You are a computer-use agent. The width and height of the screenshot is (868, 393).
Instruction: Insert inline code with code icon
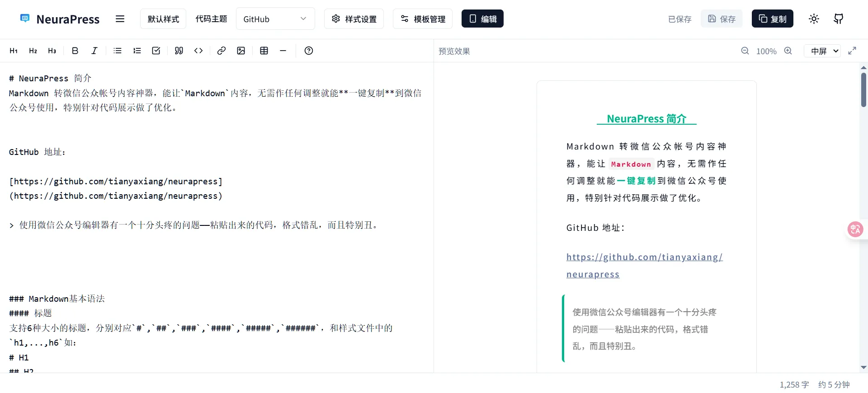[198, 51]
